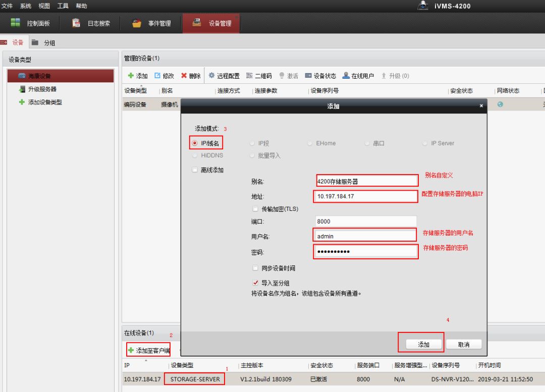
Task: Click the Cancel button in dialog
Action: (463, 345)
